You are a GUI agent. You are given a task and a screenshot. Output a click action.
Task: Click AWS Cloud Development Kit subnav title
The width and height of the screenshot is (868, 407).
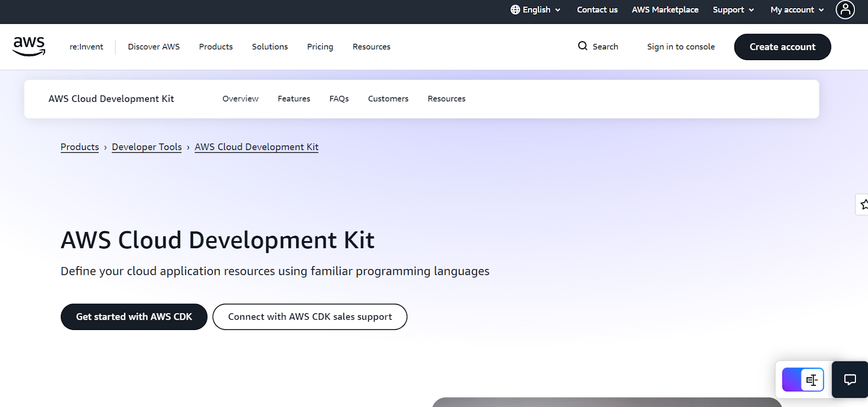pyautogui.click(x=111, y=99)
